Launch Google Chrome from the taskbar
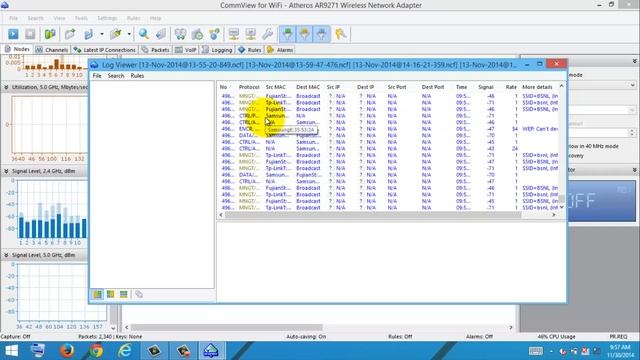This screenshot has height=360, width=640. [96, 351]
